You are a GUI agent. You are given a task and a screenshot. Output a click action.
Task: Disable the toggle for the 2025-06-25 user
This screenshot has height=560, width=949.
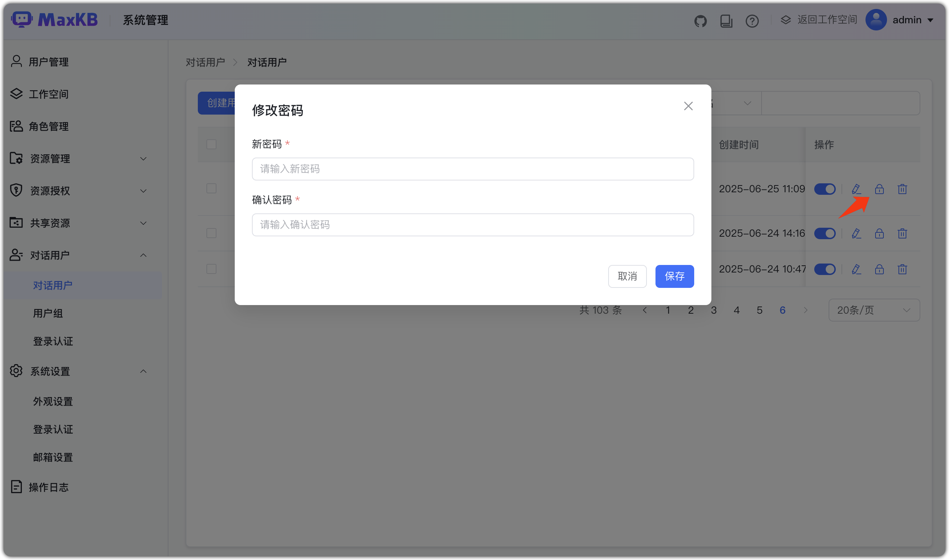click(x=825, y=189)
